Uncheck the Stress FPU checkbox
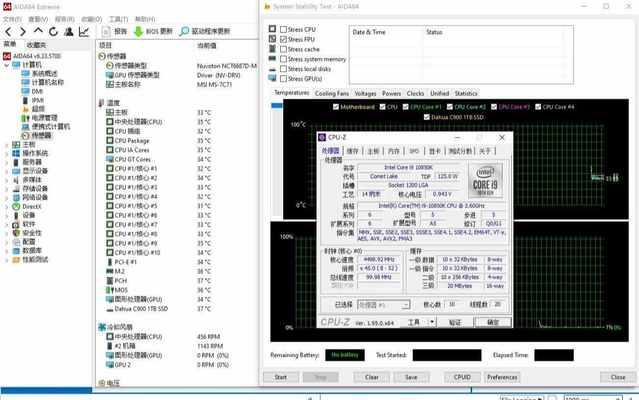Image resolution: width=639 pixels, height=400 pixels. click(283, 39)
